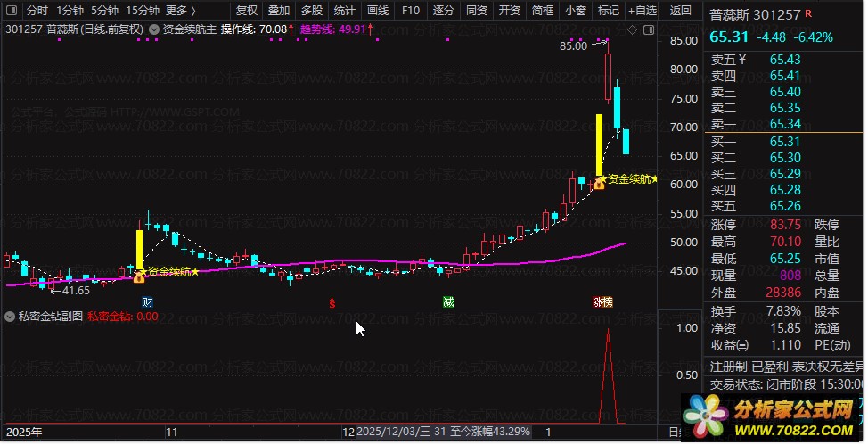
Task: Click 外盘 value 28386
Action: [x=783, y=293]
